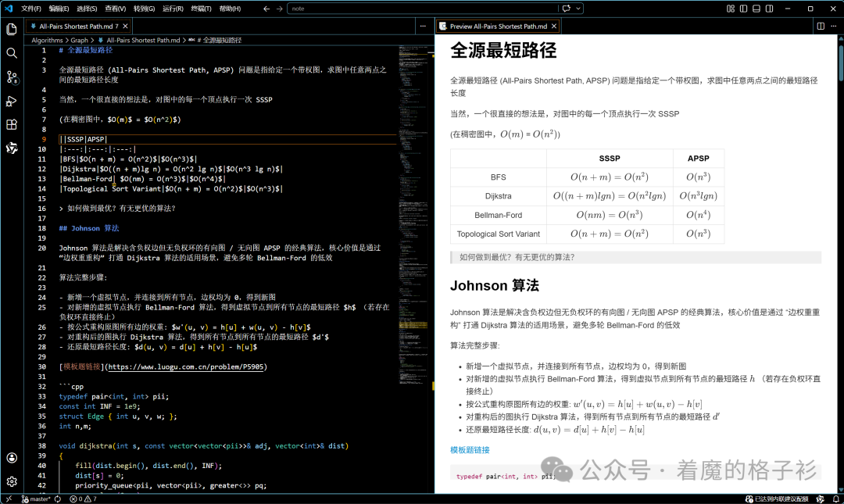Expand All-Pairs Shortest Path.md breadcrumb

click(x=139, y=41)
